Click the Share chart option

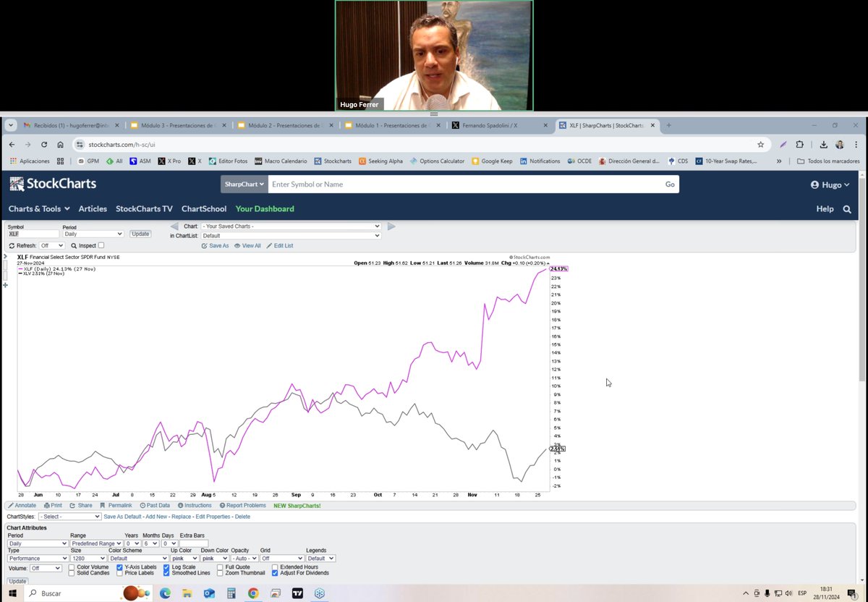[81, 506]
